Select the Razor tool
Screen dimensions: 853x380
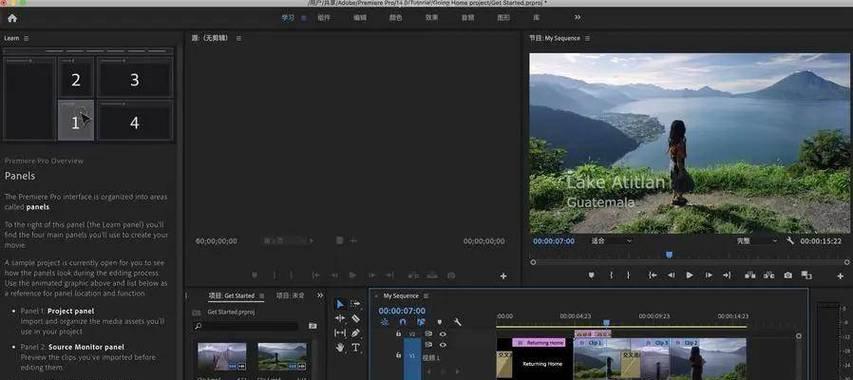tap(356, 318)
